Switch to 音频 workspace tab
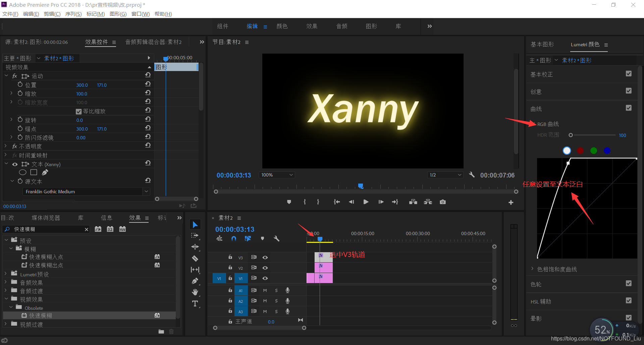 (342, 26)
